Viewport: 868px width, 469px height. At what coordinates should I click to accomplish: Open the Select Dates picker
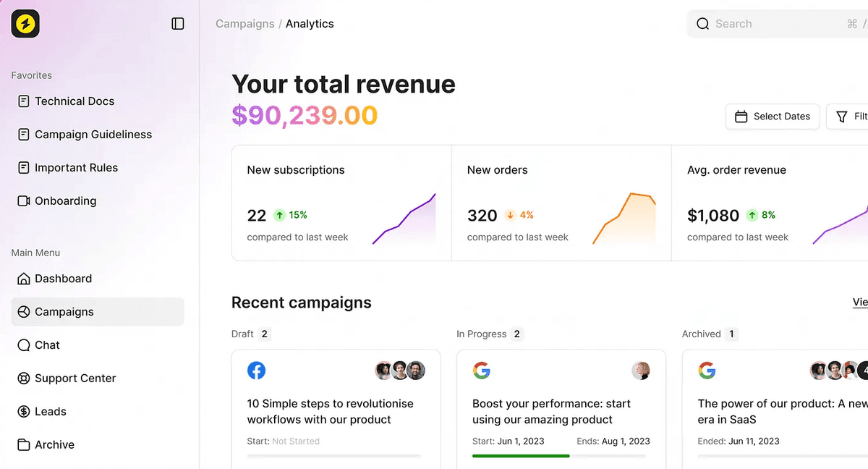click(x=773, y=117)
